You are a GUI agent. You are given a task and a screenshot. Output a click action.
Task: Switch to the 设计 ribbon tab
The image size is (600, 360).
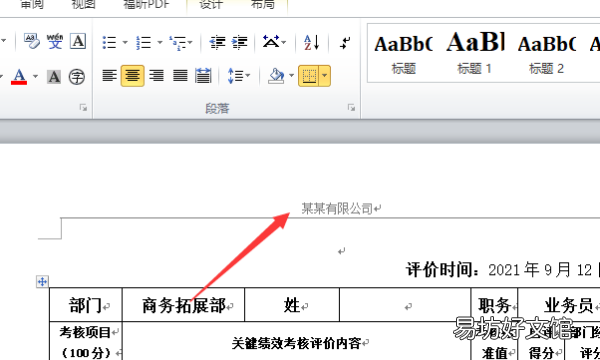[x=211, y=5]
